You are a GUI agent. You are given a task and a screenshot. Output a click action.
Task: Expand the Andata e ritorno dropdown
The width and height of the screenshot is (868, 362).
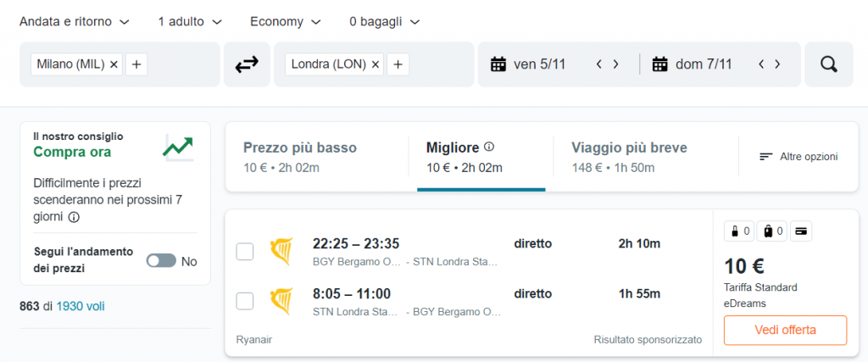[x=75, y=21]
